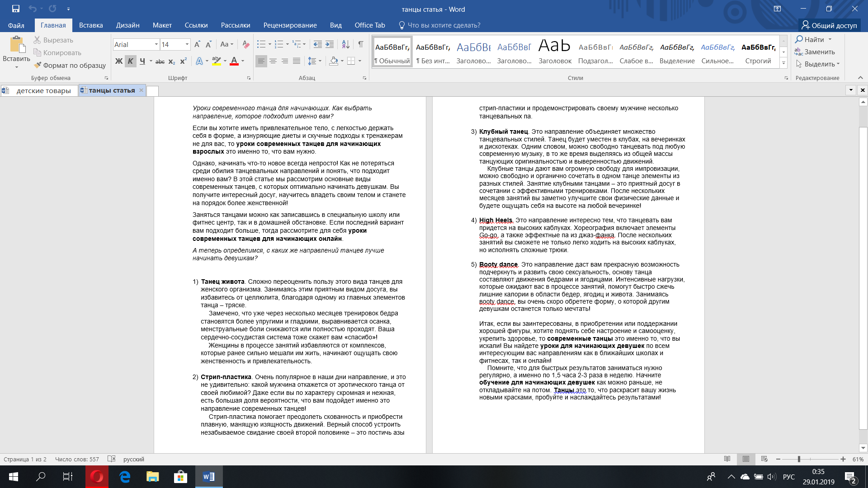The width and height of the screenshot is (868, 488).
Task: Click the Что вы хотите сделать search field
Action: click(x=443, y=25)
